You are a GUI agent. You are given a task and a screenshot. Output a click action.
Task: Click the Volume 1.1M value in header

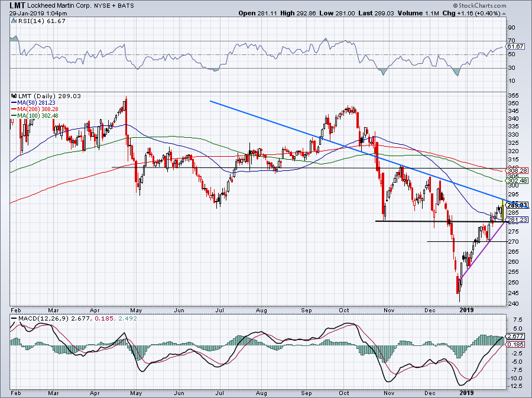point(418,13)
